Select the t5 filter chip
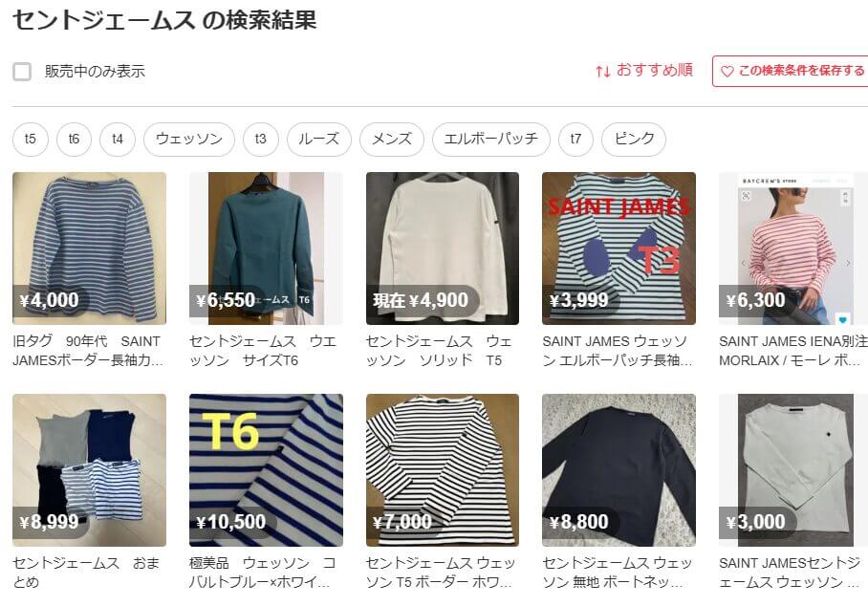Screen dimensions: 868x606 coord(31,139)
